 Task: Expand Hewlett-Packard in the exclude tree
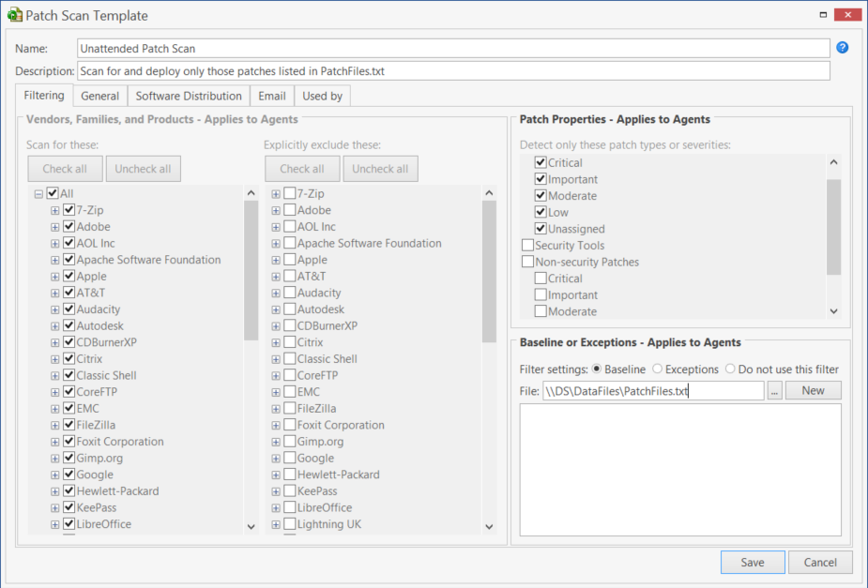pyautogui.click(x=276, y=475)
